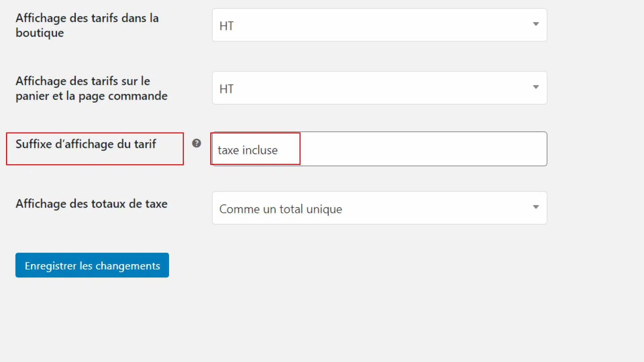
Task: Click the HT value in the boutique dropdown
Action: point(226,26)
